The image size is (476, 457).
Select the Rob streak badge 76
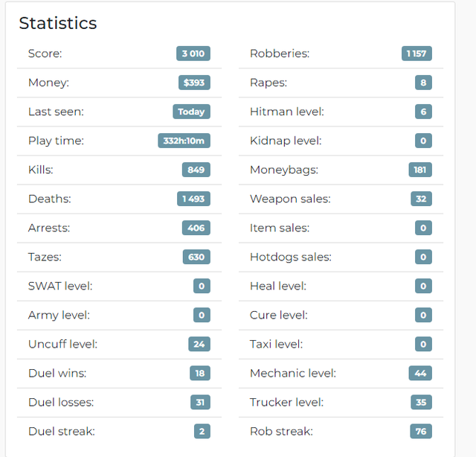coord(421,431)
